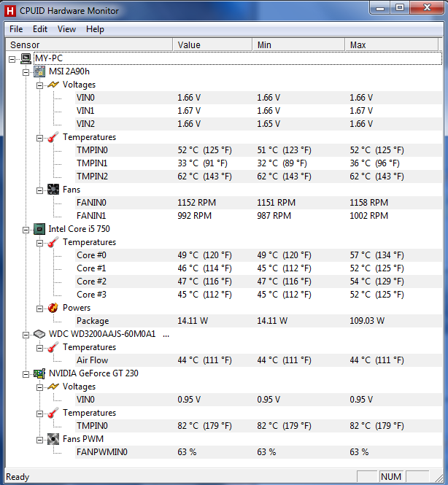448x485 pixels.
Task: Open the Help menu
Action: pos(95,29)
